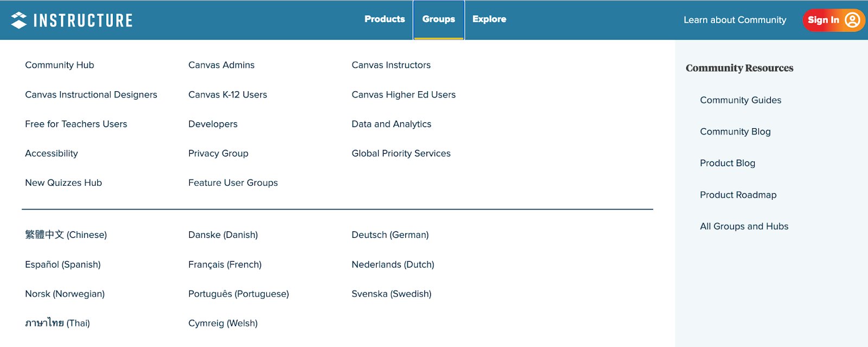Open Learn about Community link
868x347 pixels.
(735, 20)
